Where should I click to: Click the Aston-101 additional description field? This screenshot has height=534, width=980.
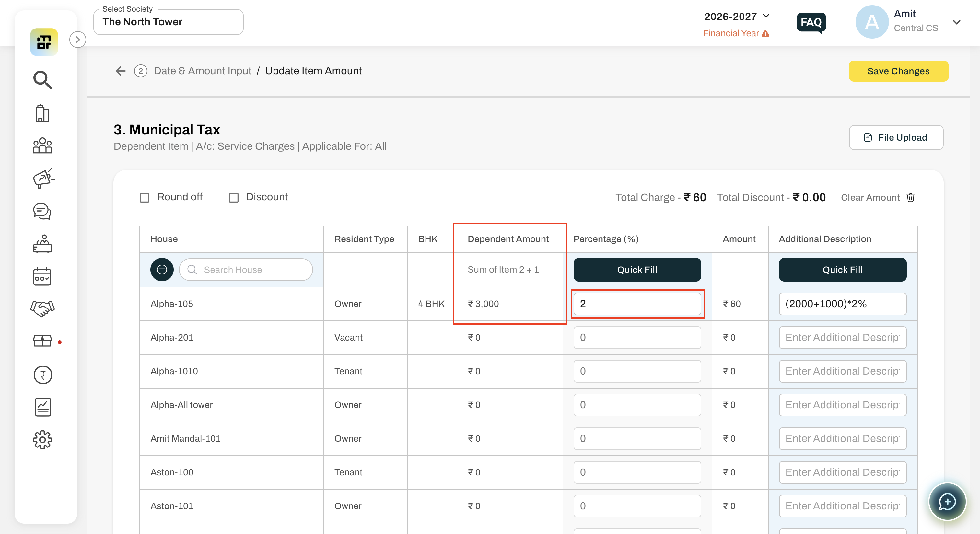(842, 506)
